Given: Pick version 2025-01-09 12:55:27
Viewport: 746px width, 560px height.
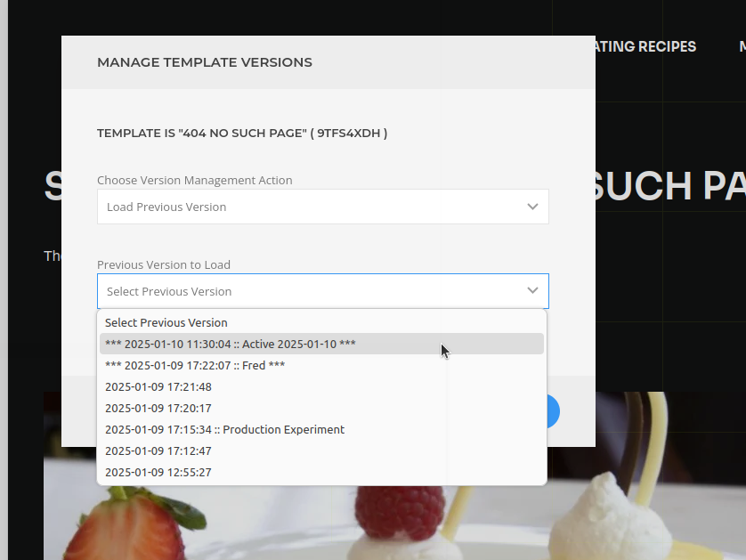Looking at the screenshot, I should coord(321,472).
